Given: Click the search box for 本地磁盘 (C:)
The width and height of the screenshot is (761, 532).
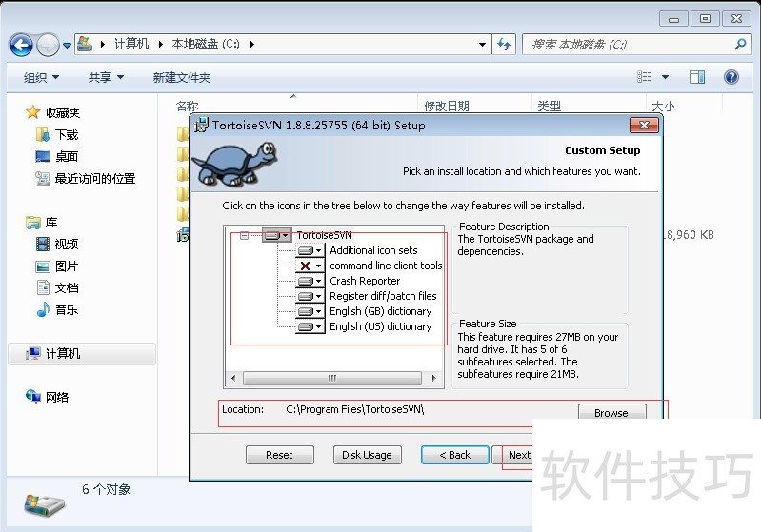Looking at the screenshot, I should [629, 44].
